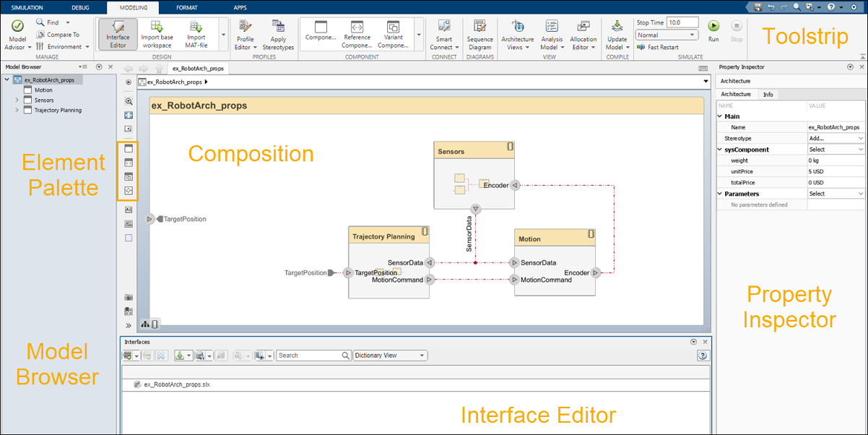868x435 pixels.
Task: Click Variant Component icon in element palette
Action: (x=129, y=176)
